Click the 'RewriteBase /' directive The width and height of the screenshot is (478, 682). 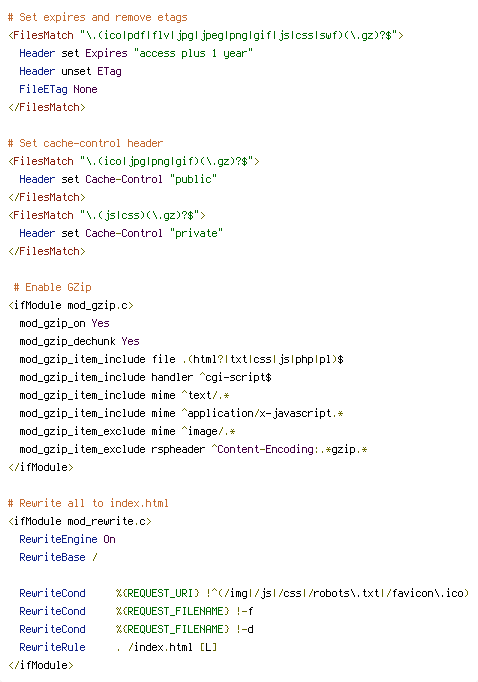coord(58,557)
